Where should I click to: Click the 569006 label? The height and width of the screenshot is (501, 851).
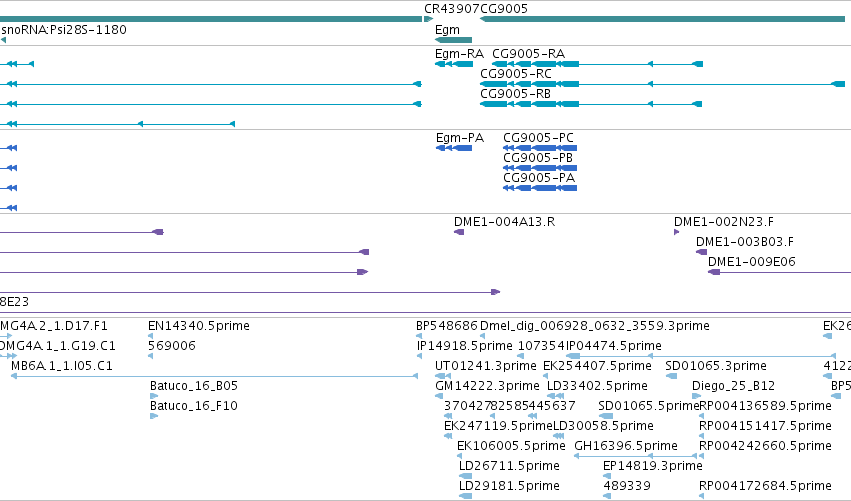tap(172, 346)
